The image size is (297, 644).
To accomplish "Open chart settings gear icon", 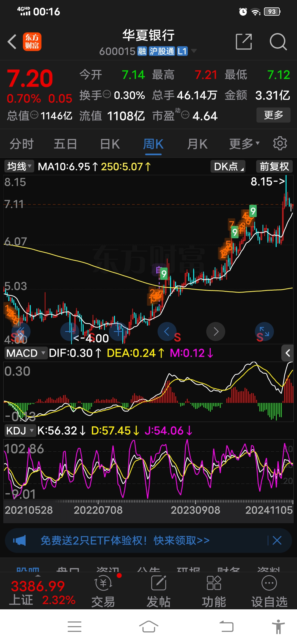I will pos(280,143).
